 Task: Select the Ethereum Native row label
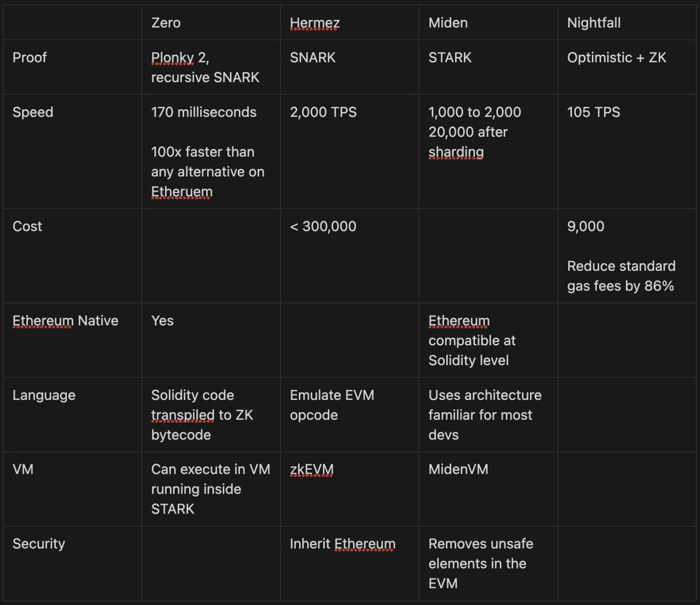tap(65, 320)
